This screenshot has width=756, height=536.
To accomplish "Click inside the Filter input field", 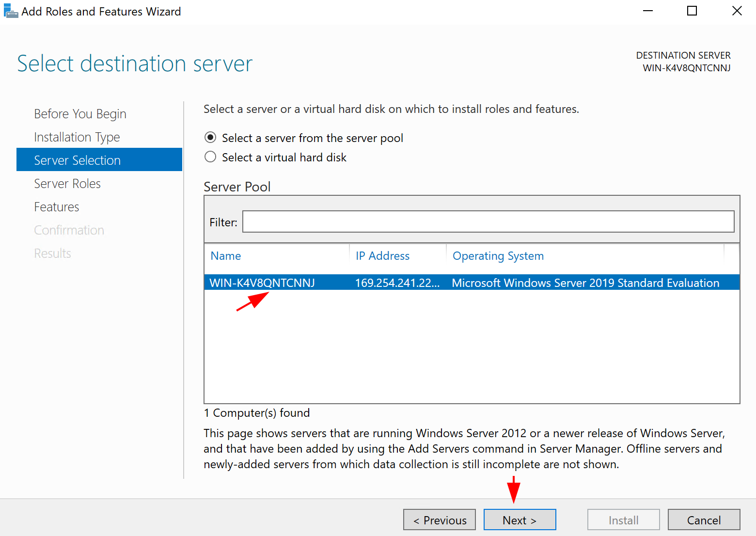I will coord(488,221).
